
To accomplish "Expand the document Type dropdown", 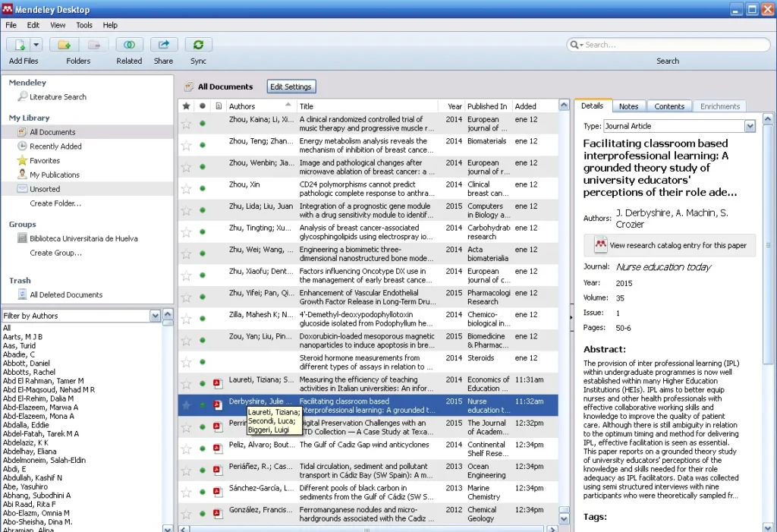I will pos(750,127).
